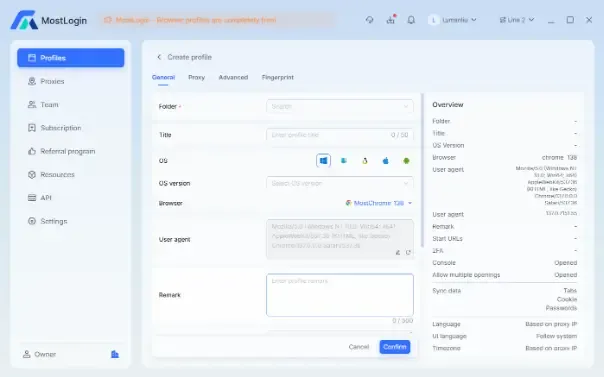
Task: Open the Line 2 selector dropdown
Action: (x=517, y=20)
